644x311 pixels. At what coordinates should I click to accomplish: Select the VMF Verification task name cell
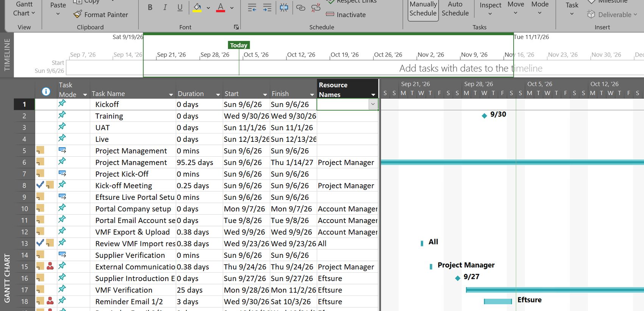coord(133,290)
